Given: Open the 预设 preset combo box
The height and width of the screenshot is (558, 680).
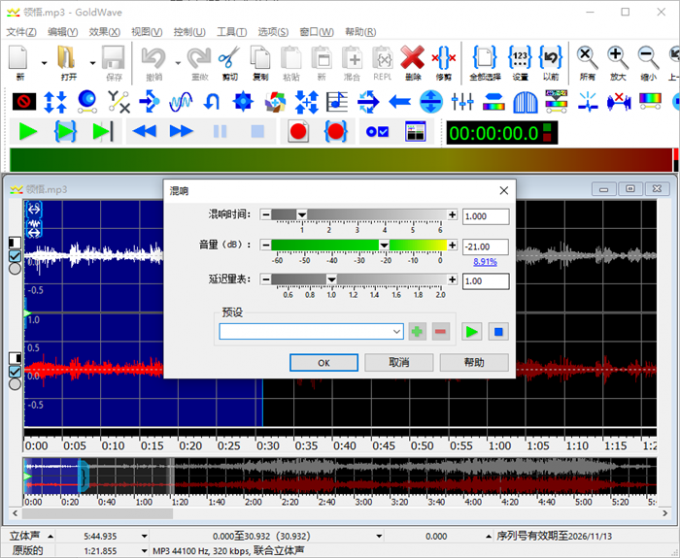Looking at the screenshot, I should [311, 332].
